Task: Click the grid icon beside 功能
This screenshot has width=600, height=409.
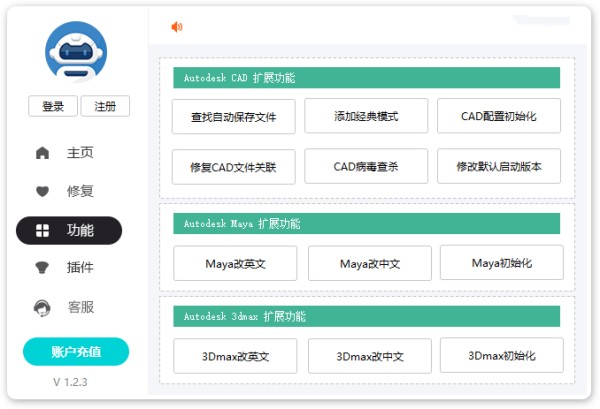Action: tap(42, 230)
